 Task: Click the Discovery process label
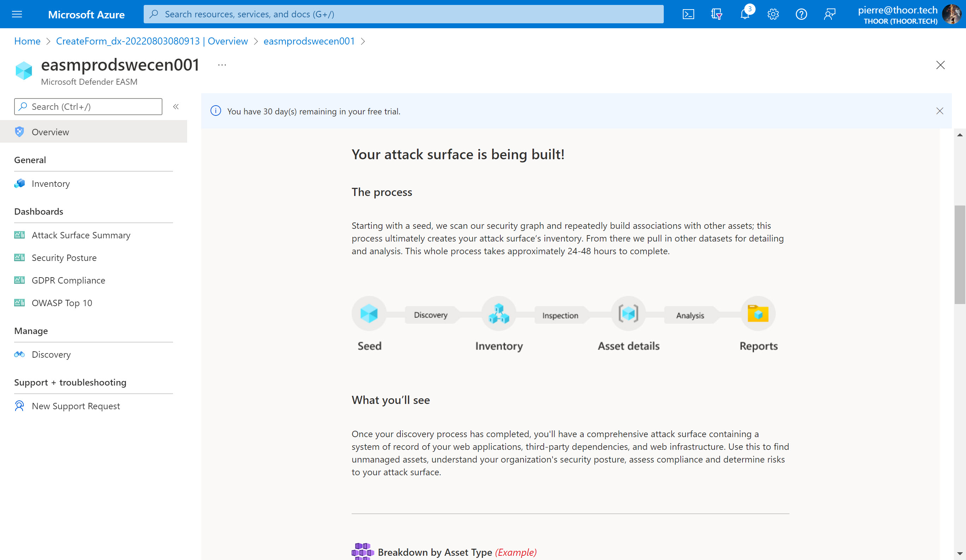(430, 315)
